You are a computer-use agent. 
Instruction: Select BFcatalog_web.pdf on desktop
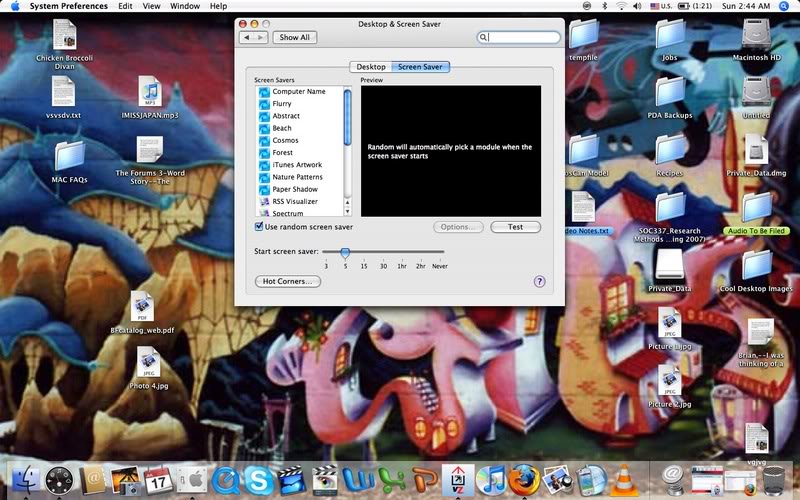142,312
